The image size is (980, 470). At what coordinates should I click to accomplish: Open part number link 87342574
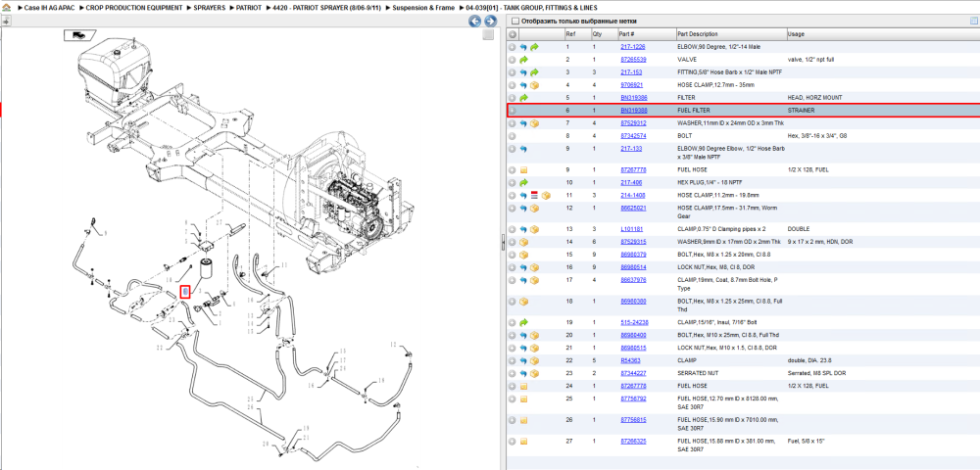tap(633, 135)
